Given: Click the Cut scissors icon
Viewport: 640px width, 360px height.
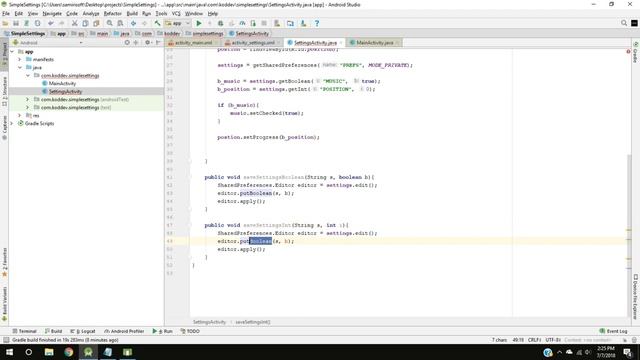Looking at the screenshot, I should 74,23.
